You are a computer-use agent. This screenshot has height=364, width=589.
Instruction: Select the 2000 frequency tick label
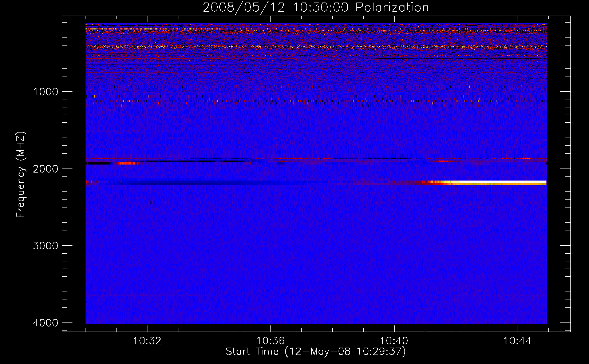pyautogui.click(x=46, y=169)
